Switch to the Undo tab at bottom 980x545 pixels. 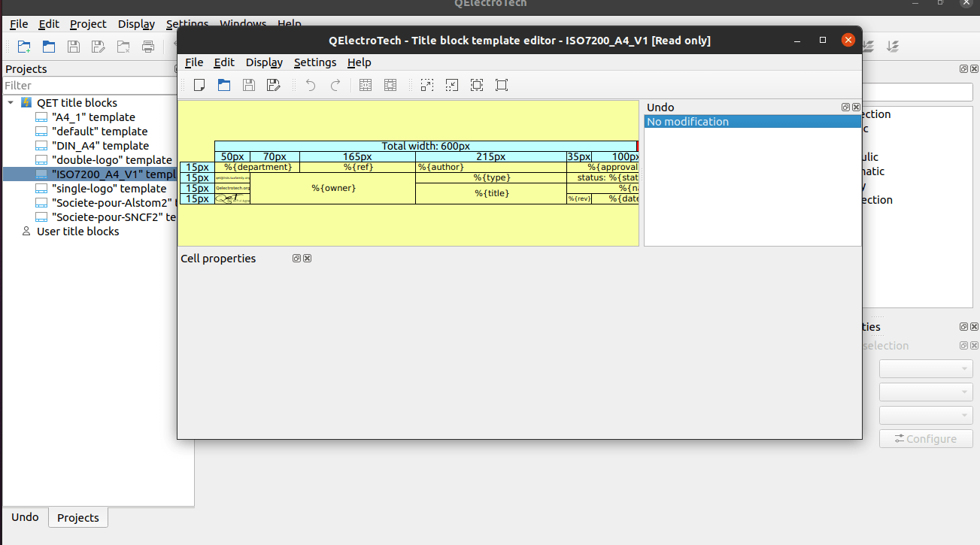(25, 517)
